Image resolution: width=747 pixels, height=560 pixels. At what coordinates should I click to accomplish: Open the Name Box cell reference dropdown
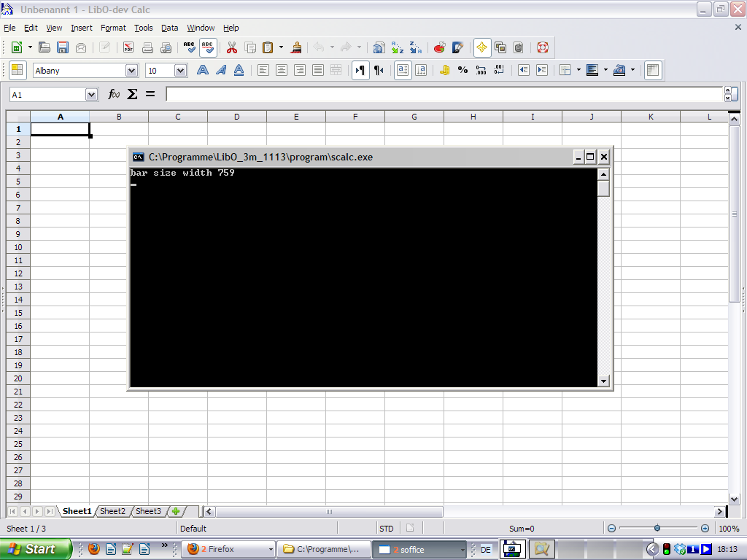point(91,95)
